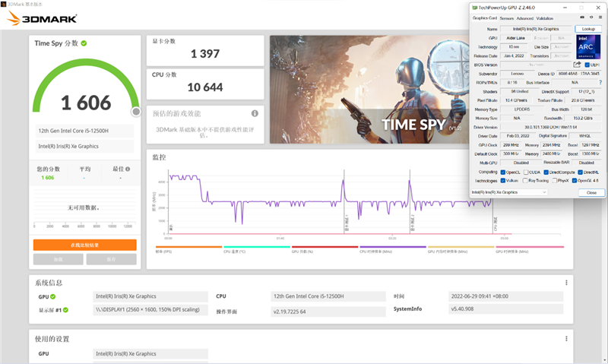Screen dimensions: 608x364
Task: Toggle the PhysX checkbox
Action: pyautogui.click(x=555, y=181)
